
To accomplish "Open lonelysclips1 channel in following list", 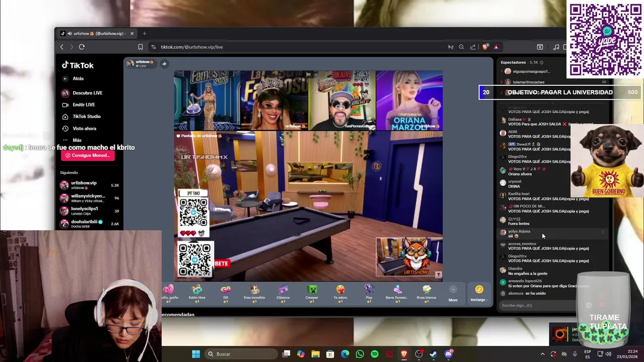I will (x=90, y=211).
